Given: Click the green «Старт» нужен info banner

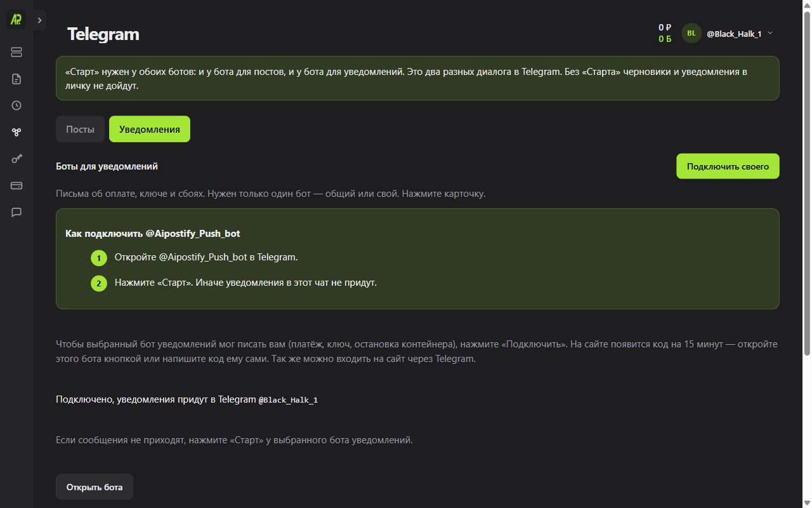Looking at the screenshot, I should pyautogui.click(x=417, y=78).
